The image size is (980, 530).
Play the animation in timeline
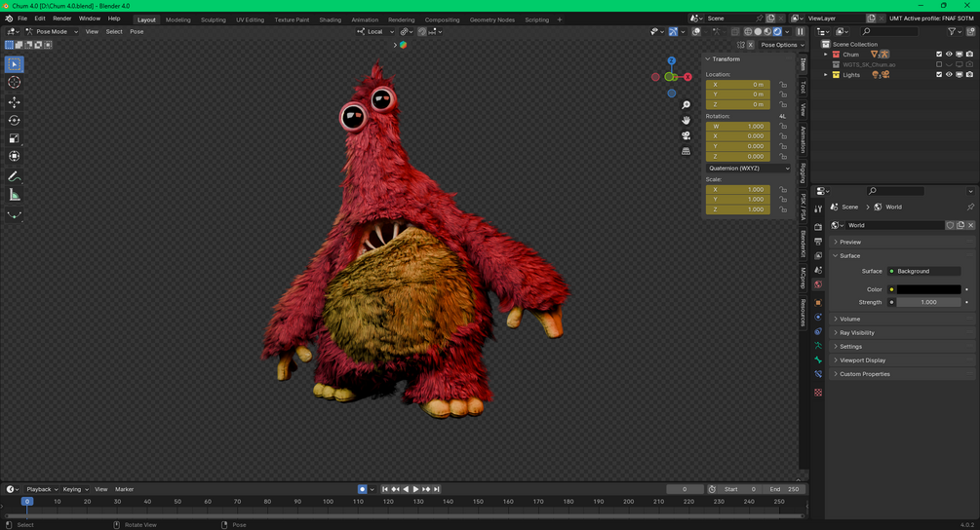tap(415, 489)
